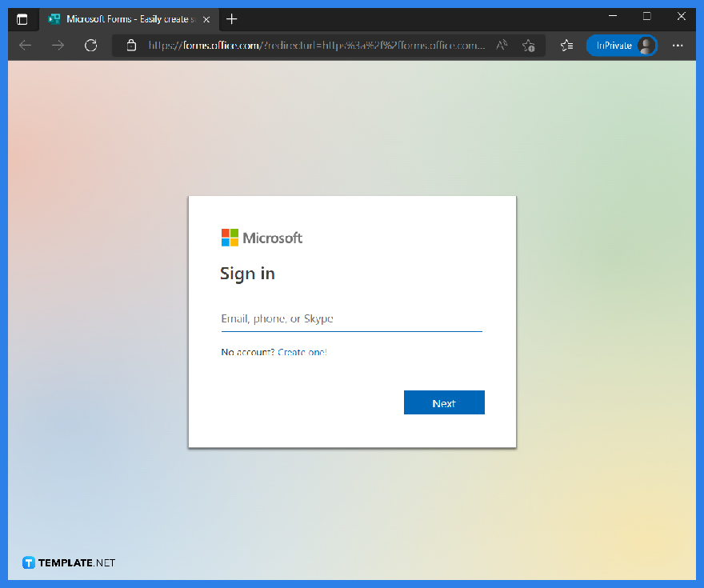Click the tab actions icon top left
Screen dimensions: 704x588
(x=23, y=18)
